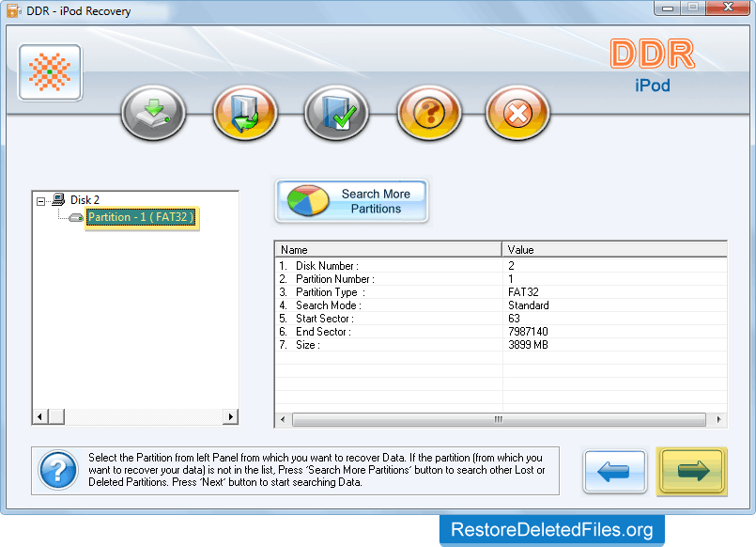
Task: Click the value 3899 MB
Action: click(528, 345)
